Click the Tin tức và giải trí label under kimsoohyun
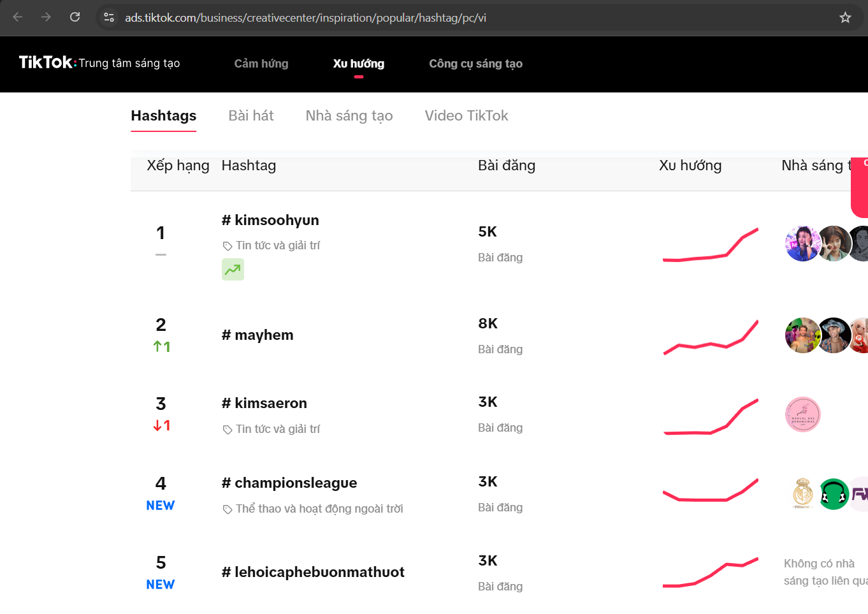This screenshot has height=614, width=868. 278,245
